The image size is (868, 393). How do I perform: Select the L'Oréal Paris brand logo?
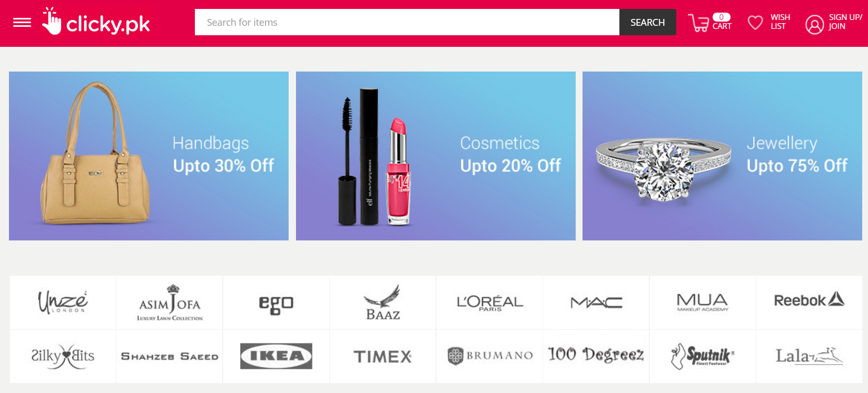490,303
